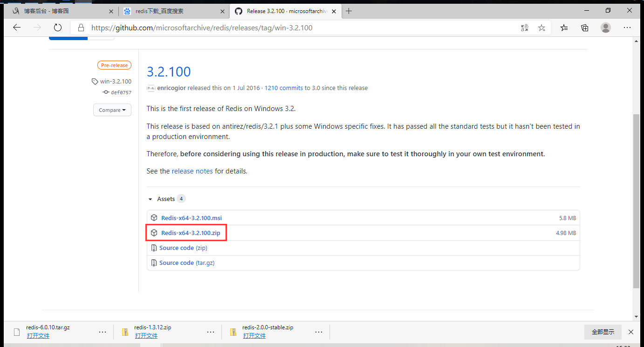Switch to the redis下载_百度搜索 tab

click(174, 11)
